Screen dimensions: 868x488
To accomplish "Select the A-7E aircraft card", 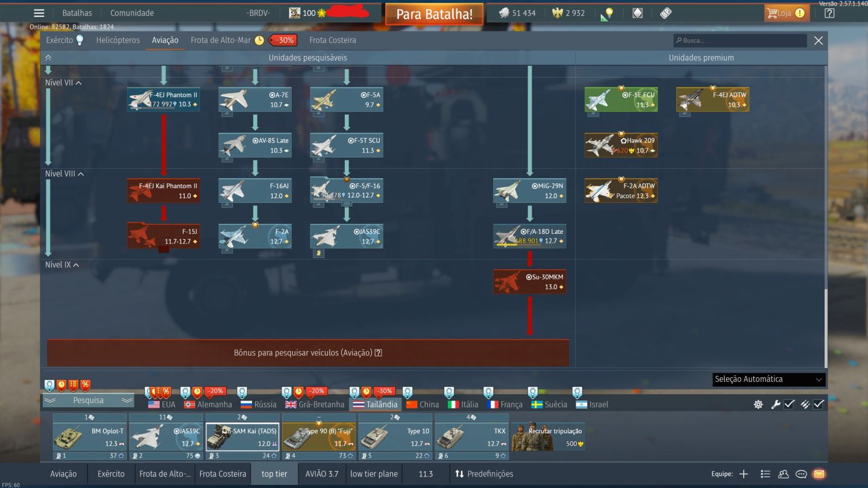I will 255,99.
